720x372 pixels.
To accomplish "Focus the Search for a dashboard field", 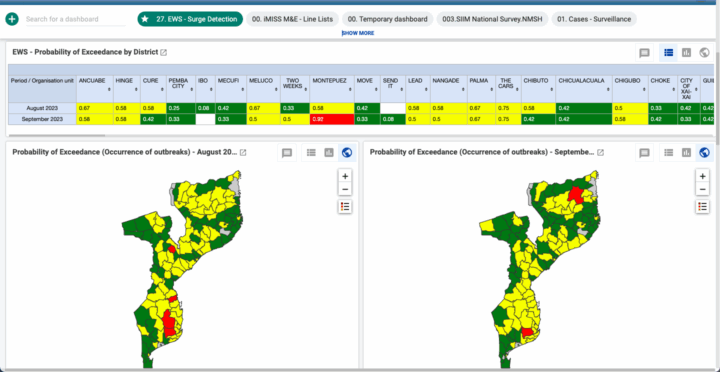I will (75, 19).
